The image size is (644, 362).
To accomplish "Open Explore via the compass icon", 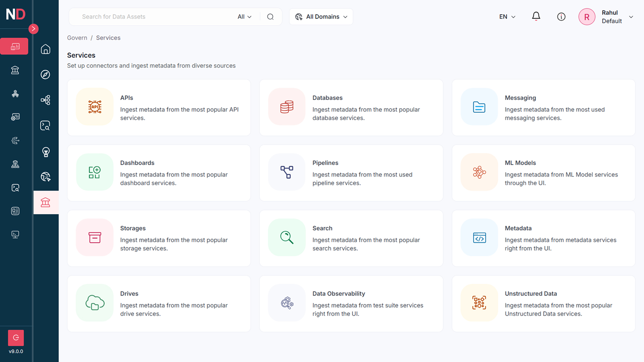I will pos(46,74).
